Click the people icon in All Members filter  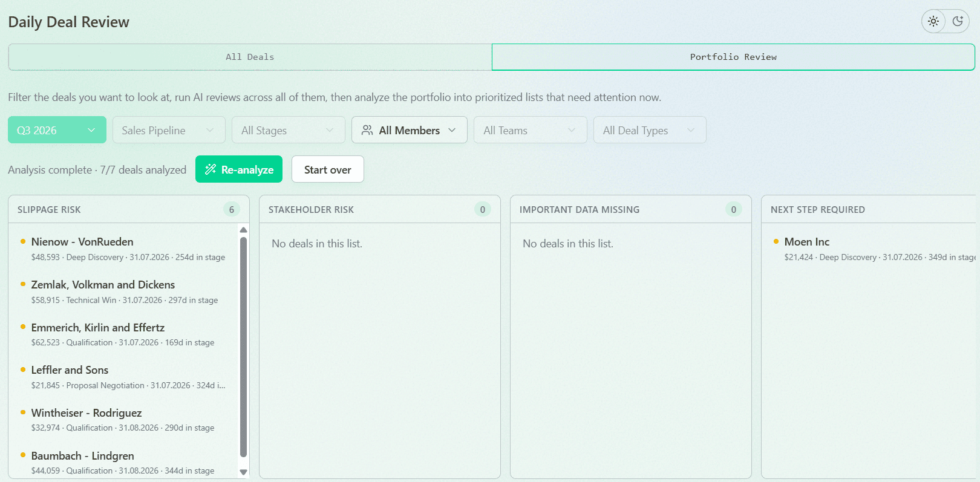pos(367,130)
